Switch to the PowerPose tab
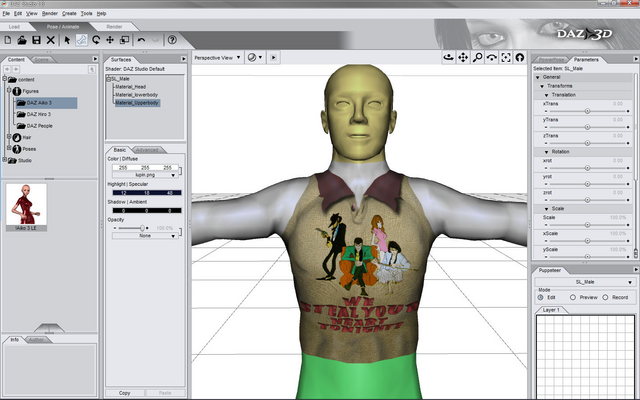 tap(551, 60)
